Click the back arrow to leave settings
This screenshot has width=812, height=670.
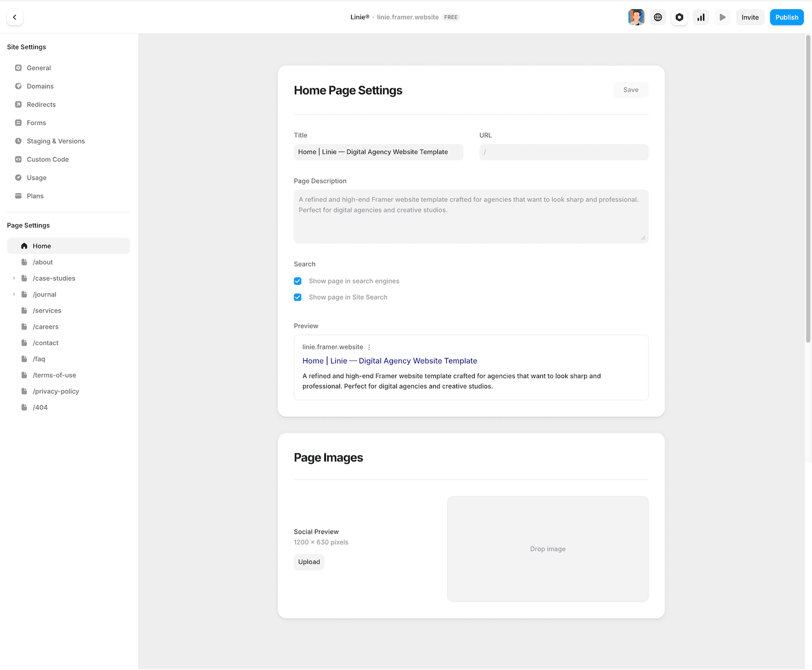pos(15,17)
